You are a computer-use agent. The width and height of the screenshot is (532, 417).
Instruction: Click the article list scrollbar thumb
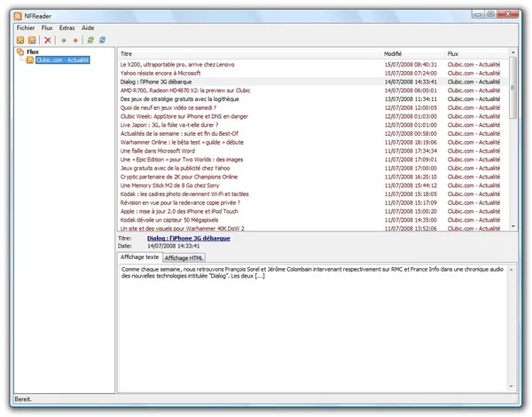tap(513, 88)
